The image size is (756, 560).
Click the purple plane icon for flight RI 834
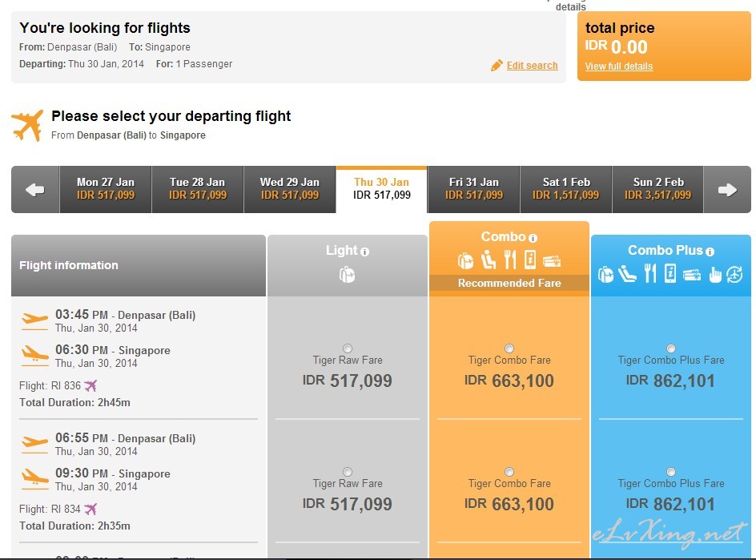click(x=90, y=509)
